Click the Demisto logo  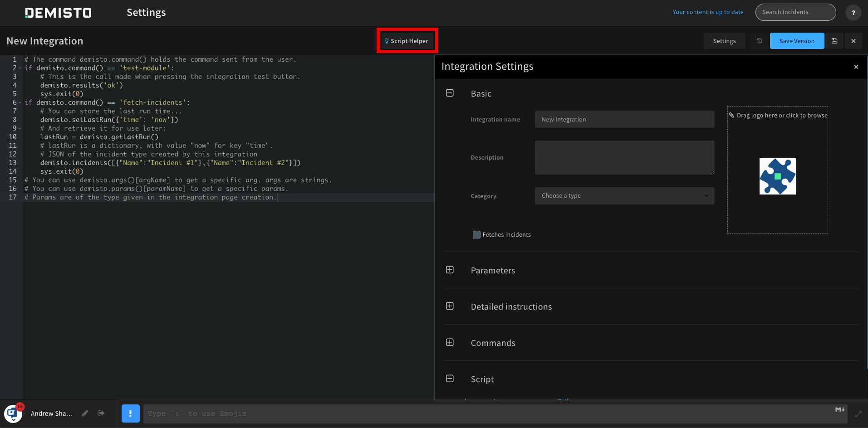(58, 13)
